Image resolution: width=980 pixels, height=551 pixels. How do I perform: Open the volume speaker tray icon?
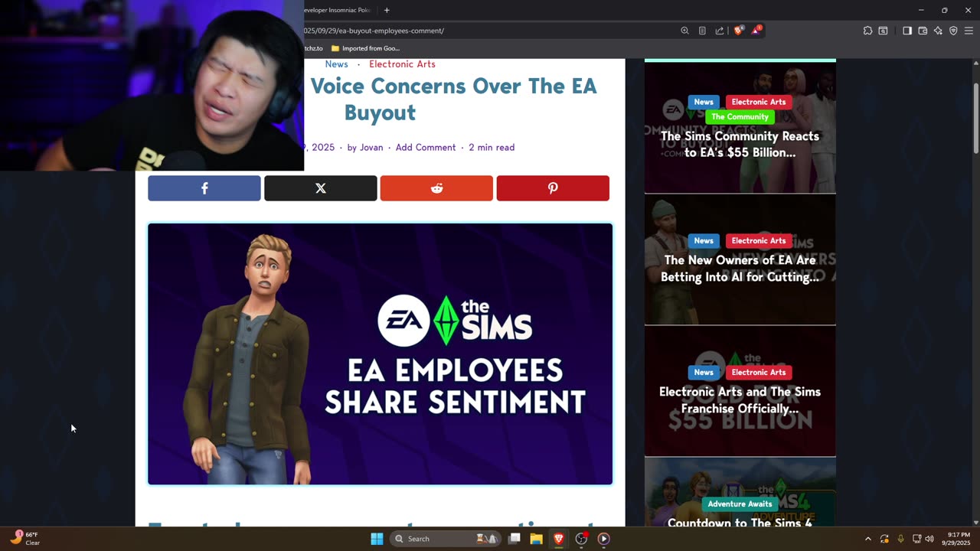(x=929, y=539)
